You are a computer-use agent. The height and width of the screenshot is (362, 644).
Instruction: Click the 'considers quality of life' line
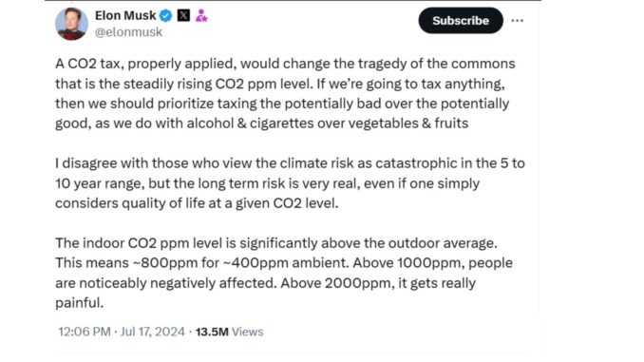coord(197,203)
